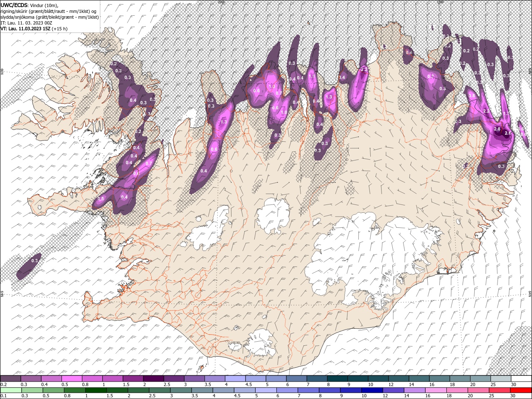532x399 pixels.
Task: Select the light gray swatch labeled 25 in upper legend row
Action: [500, 378]
